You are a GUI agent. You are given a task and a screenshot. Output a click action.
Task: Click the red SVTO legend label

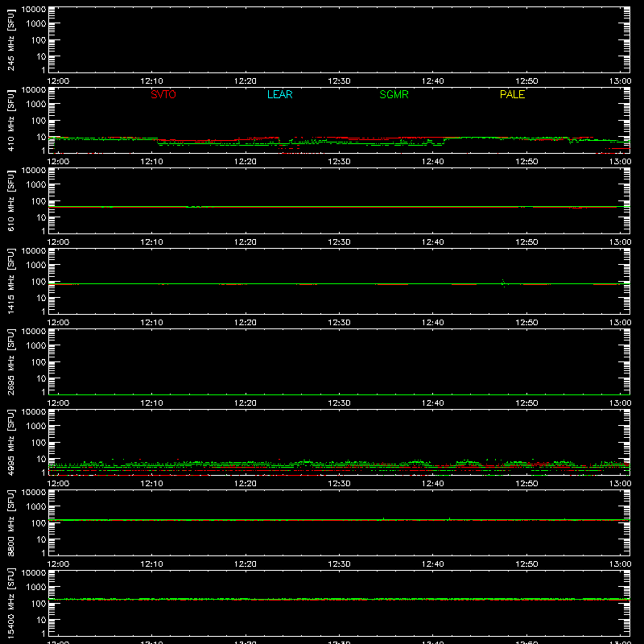[x=163, y=94]
